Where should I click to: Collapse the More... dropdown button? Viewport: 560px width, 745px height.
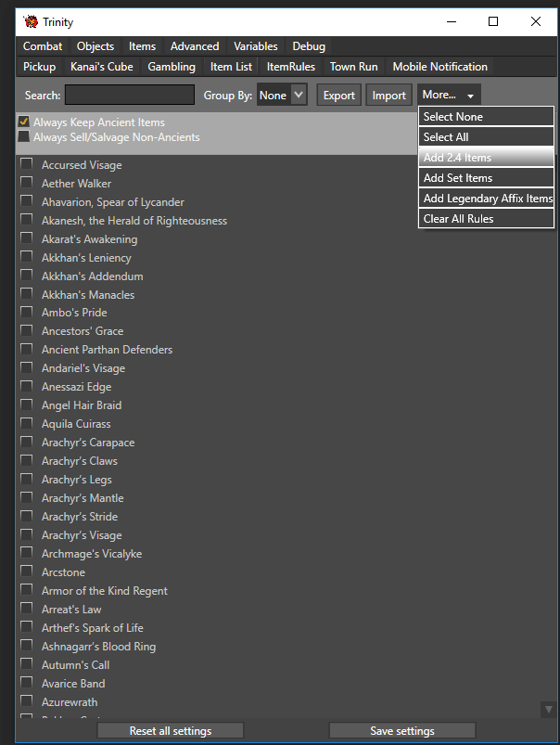click(x=449, y=95)
